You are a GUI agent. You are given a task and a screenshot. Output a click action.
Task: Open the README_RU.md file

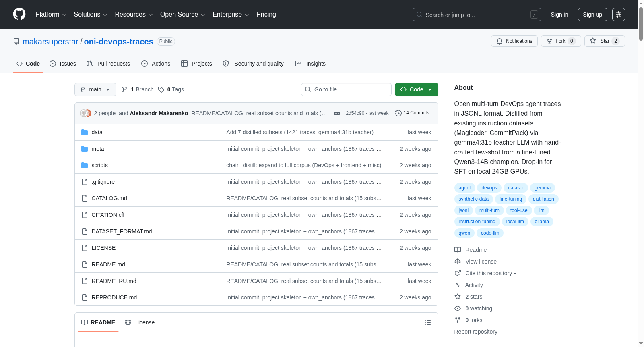click(114, 281)
